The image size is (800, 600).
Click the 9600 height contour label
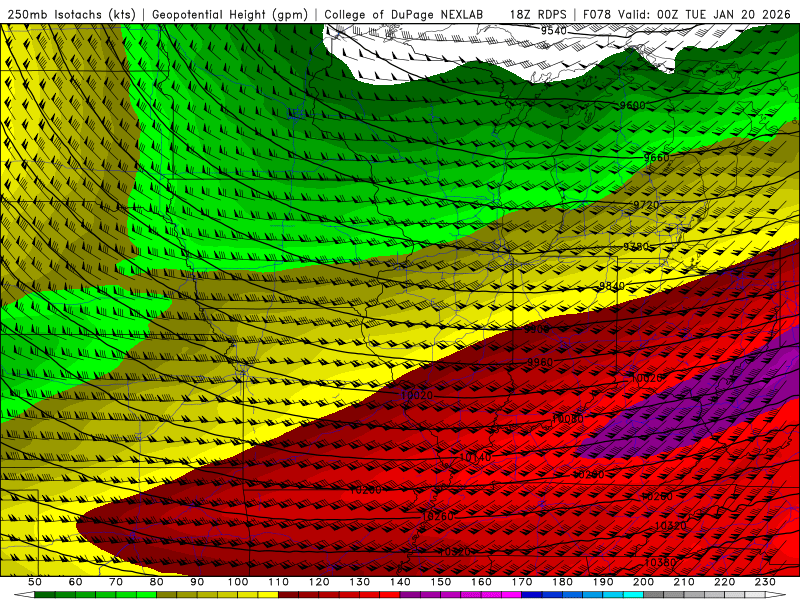(x=632, y=106)
